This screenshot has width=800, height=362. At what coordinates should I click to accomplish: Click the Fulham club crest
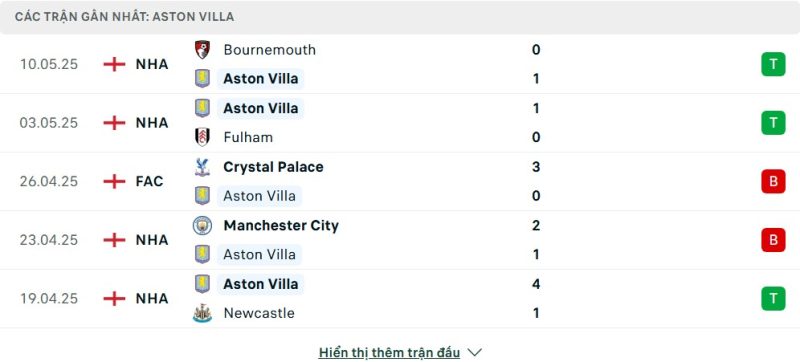(202, 137)
